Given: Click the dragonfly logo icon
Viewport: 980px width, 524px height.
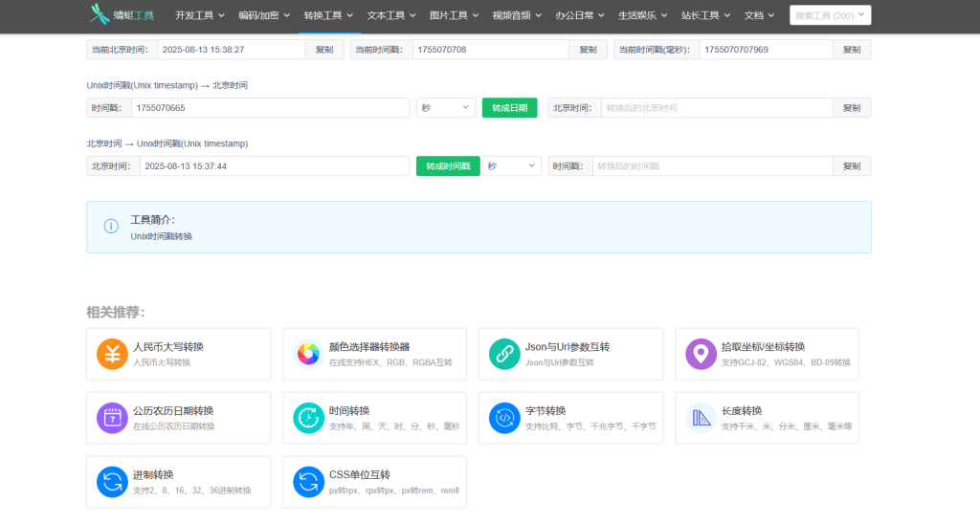Looking at the screenshot, I should 99,13.
